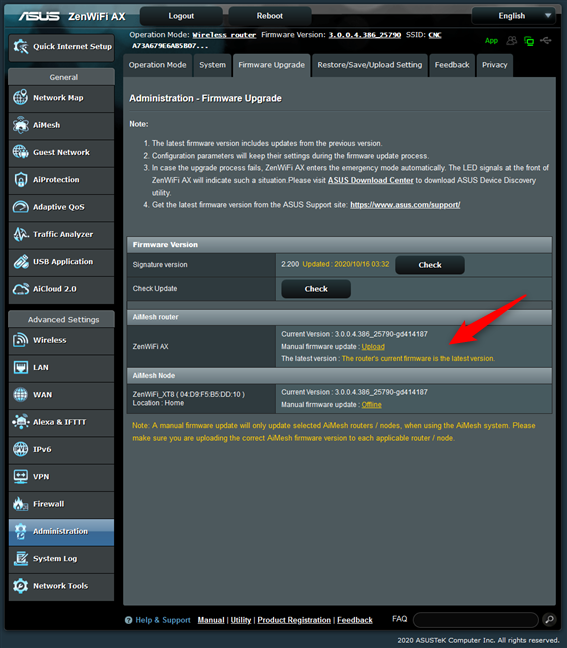Click the Wireless router operation mode link
This screenshot has width=567, height=648.
[224, 35]
